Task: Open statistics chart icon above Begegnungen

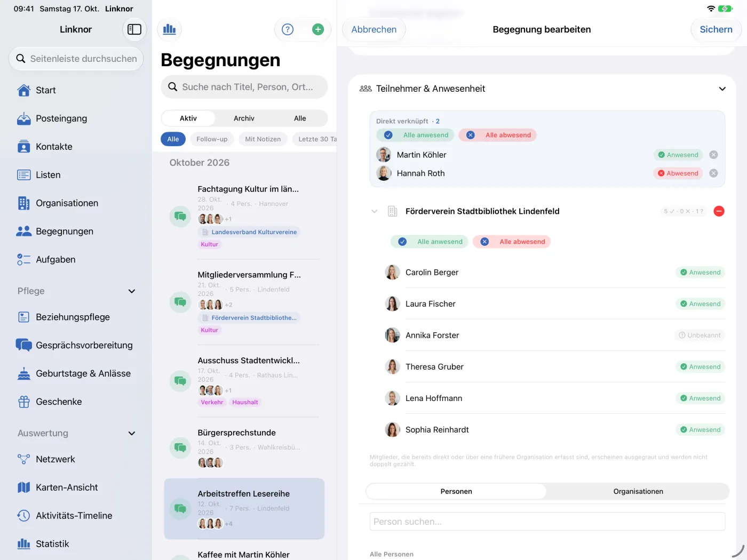Action: [x=170, y=29]
